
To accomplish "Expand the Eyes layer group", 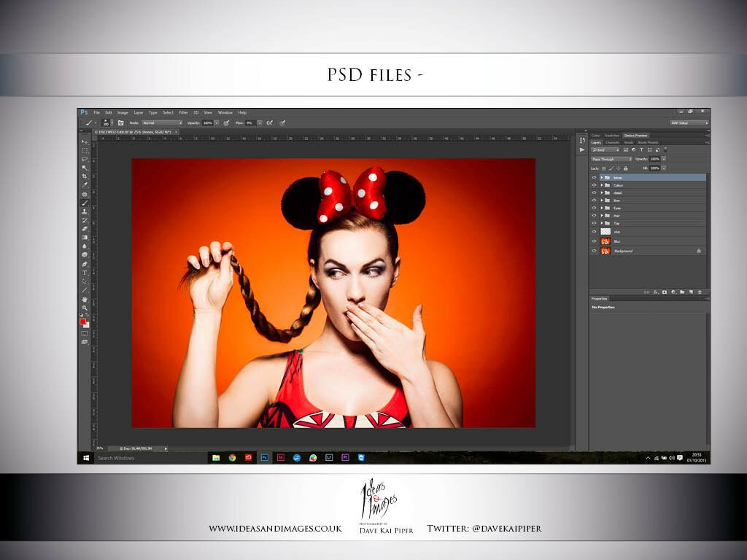I will click(602, 208).
